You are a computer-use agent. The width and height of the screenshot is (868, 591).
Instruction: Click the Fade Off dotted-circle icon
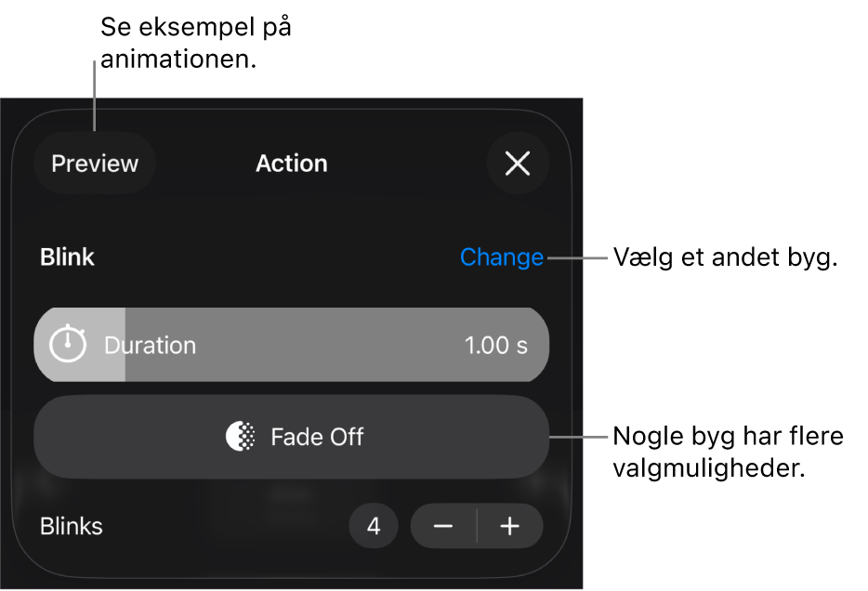click(x=241, y=437)
